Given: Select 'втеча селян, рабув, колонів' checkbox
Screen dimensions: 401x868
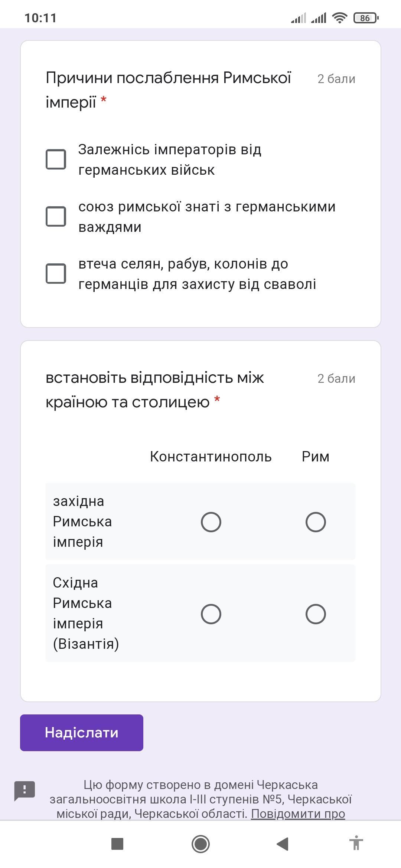Looking at the screenshot, I should click(x=56, y=274).
